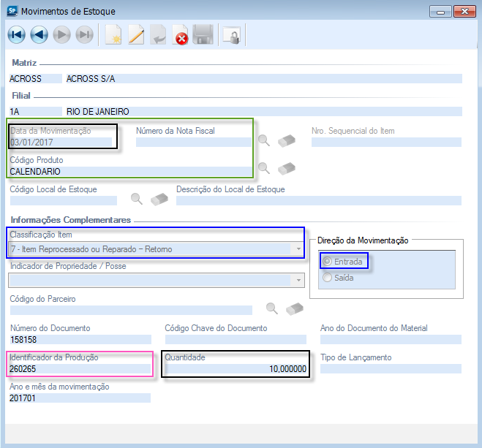482x448 pixels.
Task: Click the Código Chave do Documento field
Action: click(x=236, y=340)
